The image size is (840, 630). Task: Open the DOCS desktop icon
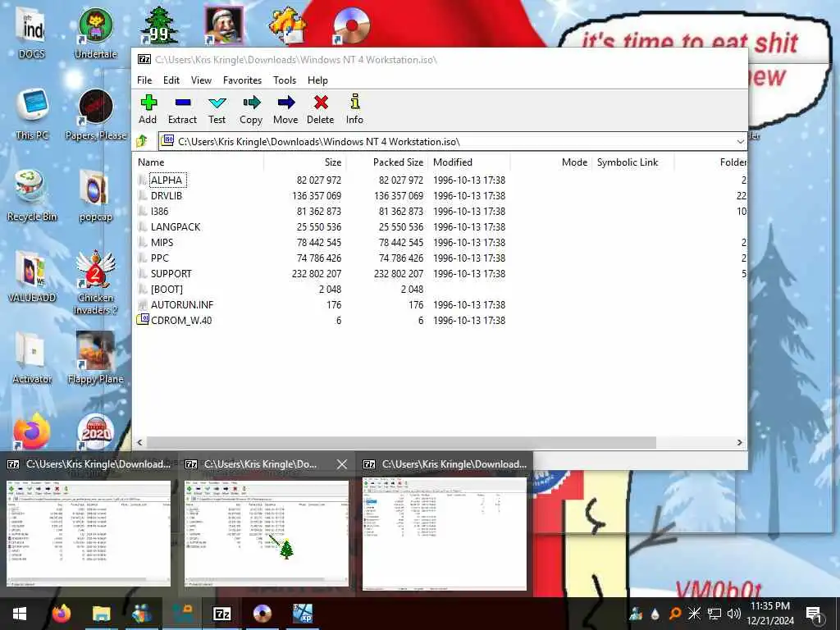(32, 33)
